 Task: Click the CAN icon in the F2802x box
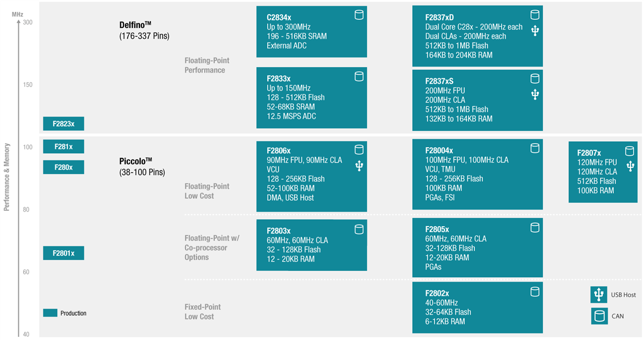(x=535, y=292)
